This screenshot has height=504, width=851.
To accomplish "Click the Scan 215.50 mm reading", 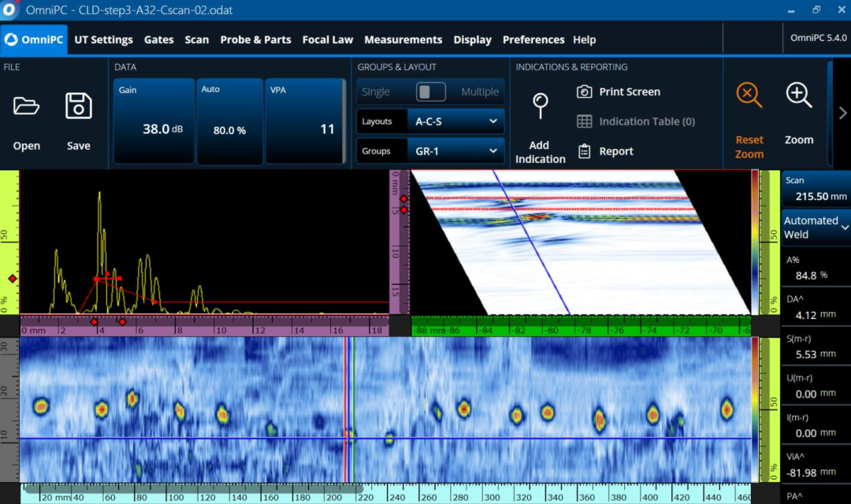I will tap(816, 189).
